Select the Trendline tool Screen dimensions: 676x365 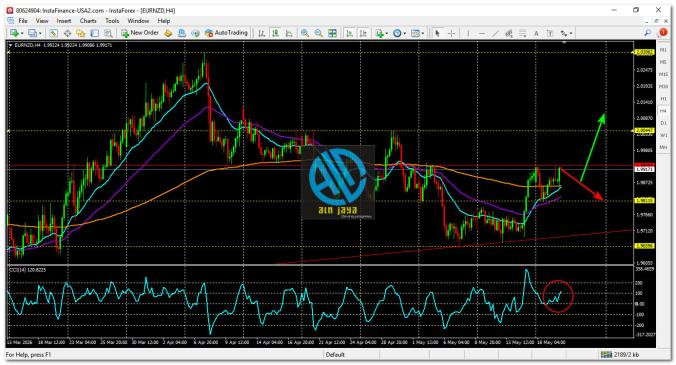click(495, 33)
